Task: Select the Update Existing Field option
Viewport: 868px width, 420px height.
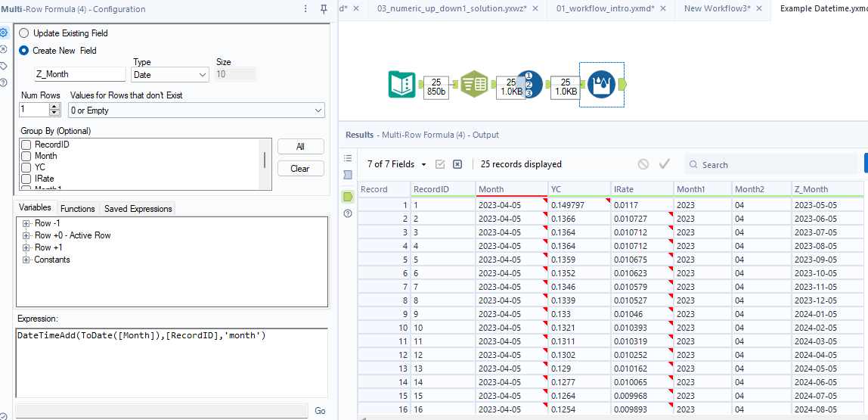Action: pos(24,33)
